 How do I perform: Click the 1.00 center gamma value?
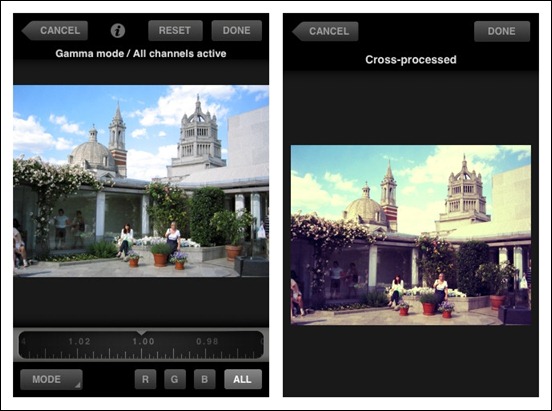(x=143, y=341)
